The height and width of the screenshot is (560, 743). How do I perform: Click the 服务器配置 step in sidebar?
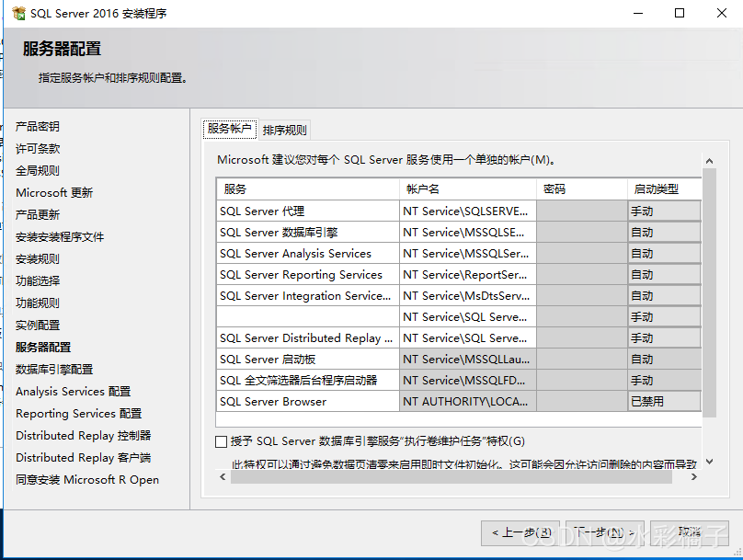[43, 348]
